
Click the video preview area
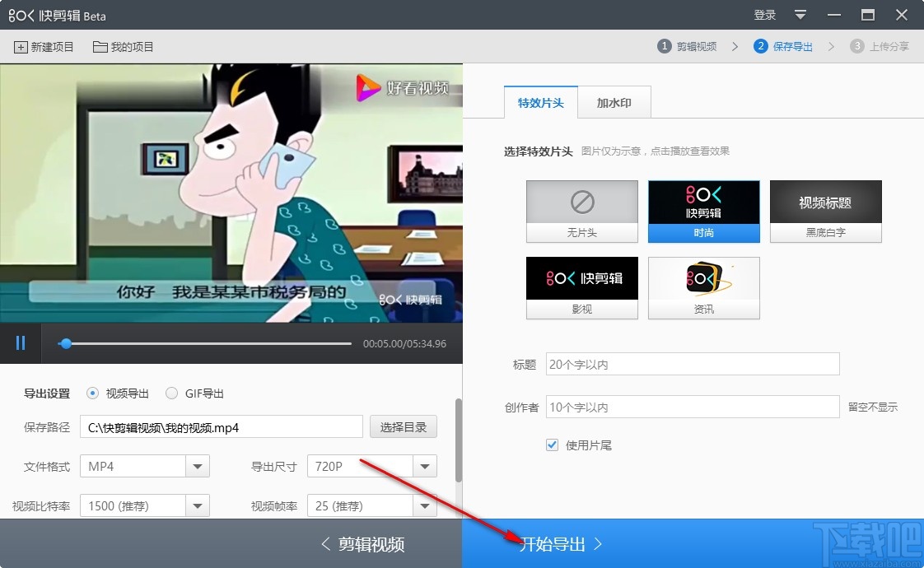(231, 193)
